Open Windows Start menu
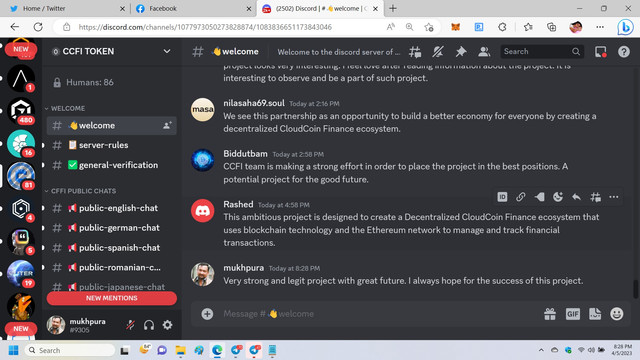Viewport: 640px width, 360px height. coord(13,350)
